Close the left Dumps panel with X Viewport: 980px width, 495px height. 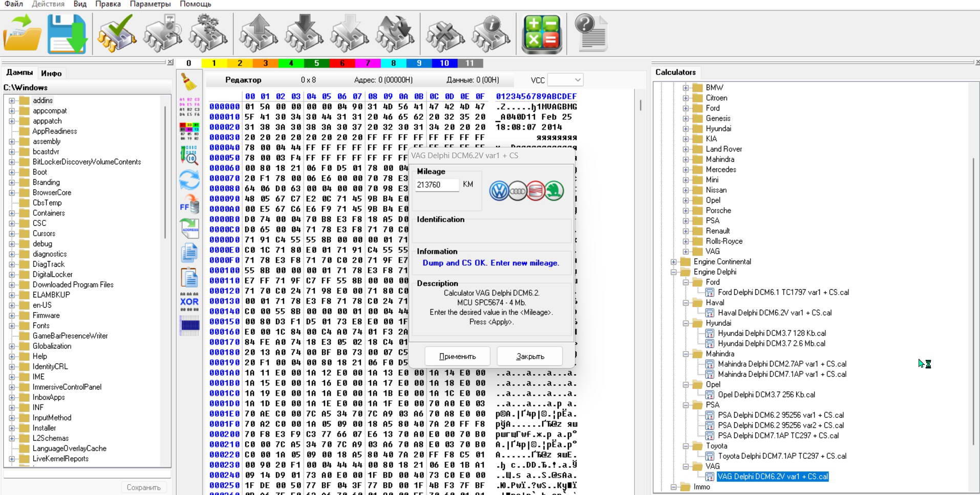171,62
